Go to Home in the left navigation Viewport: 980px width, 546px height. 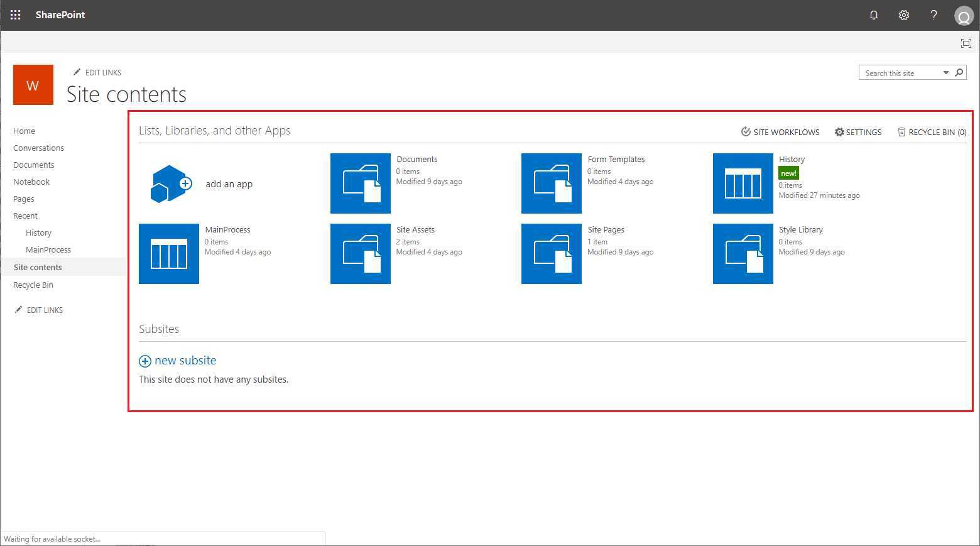24,131
